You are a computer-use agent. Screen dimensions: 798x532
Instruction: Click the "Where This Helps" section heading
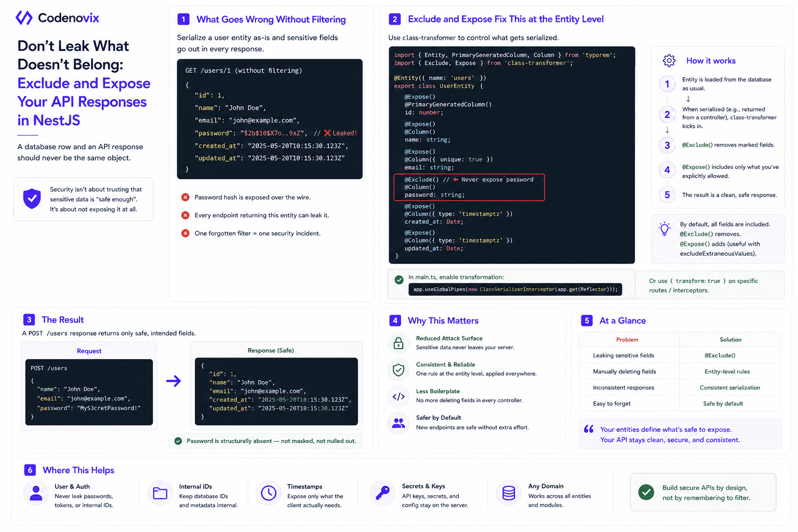[78, 470]
